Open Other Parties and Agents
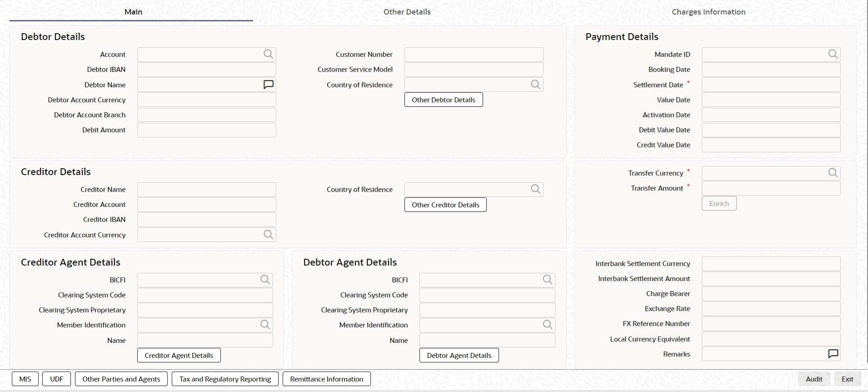Image resolution: width=868 pixels, height=392 pixels. (x=121, y=379)
